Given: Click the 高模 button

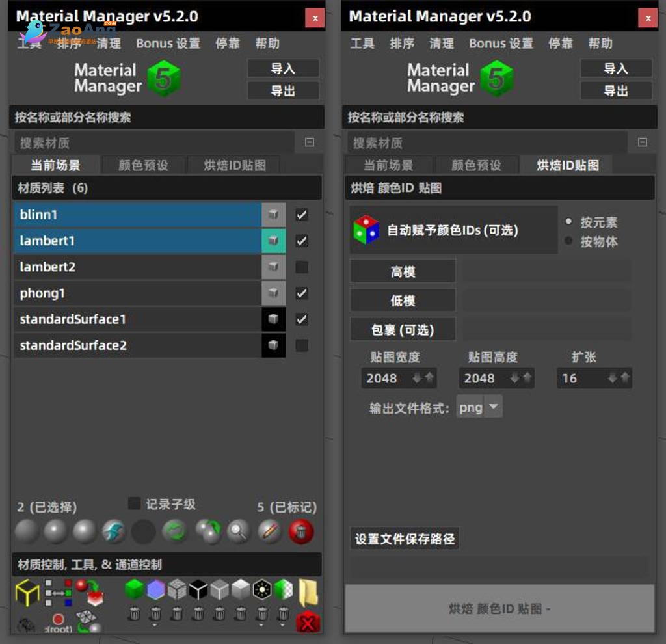Looking at the screenshot, I should pyautogui.click(x=403, y=271).
